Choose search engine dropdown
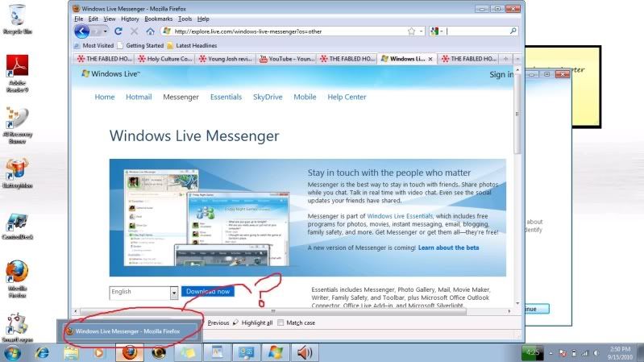The height and width of the screenshot is (362, 644). 436,31
